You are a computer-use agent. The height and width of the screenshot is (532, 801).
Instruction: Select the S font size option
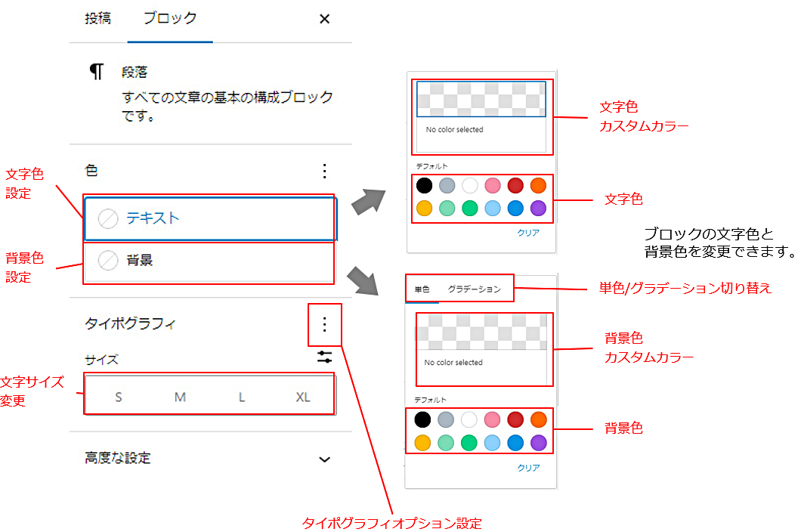click(x=119, y=397)
